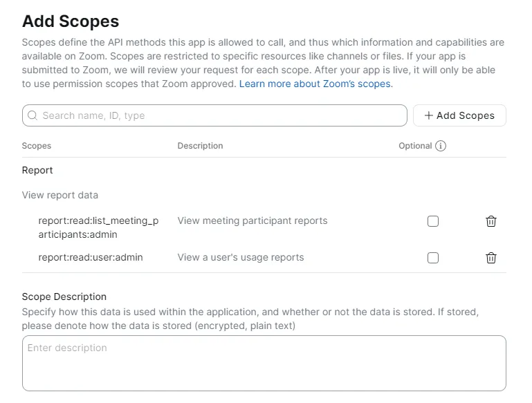Delete the report:read:user:admin scope

[491, 258]
